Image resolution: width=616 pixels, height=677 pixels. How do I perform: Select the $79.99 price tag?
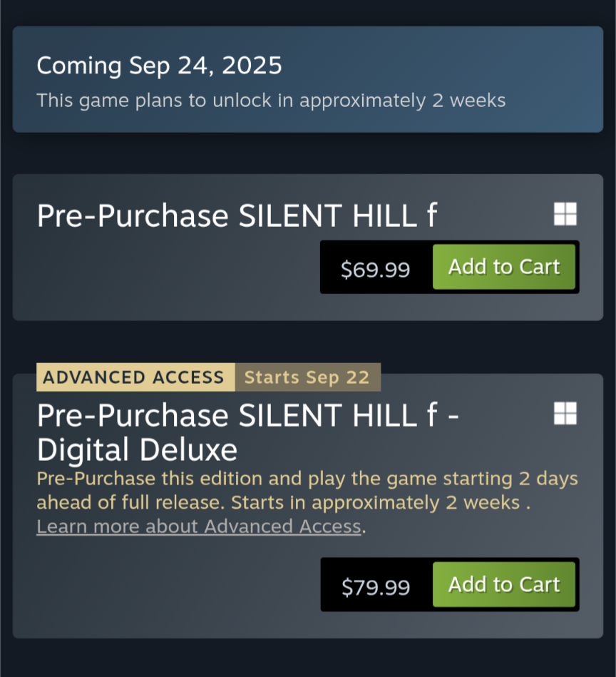click(376, 587)
